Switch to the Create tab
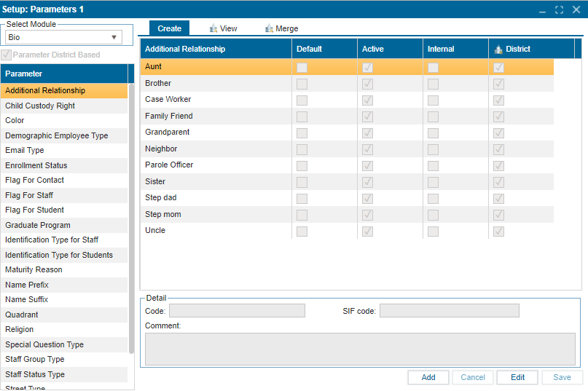Viewport: 588px width, 391px height. pyautogui.click(x=169, y=28)
